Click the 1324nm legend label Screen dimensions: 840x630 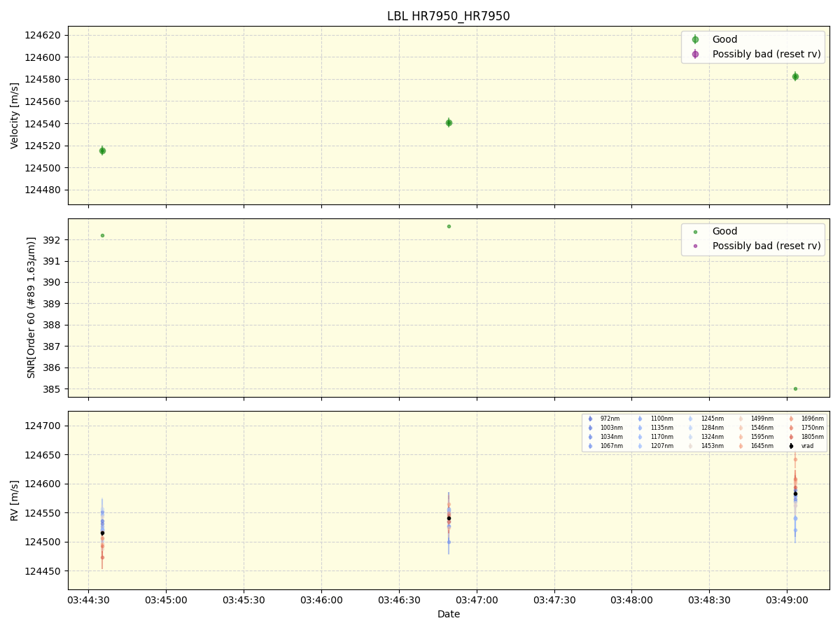713,437
